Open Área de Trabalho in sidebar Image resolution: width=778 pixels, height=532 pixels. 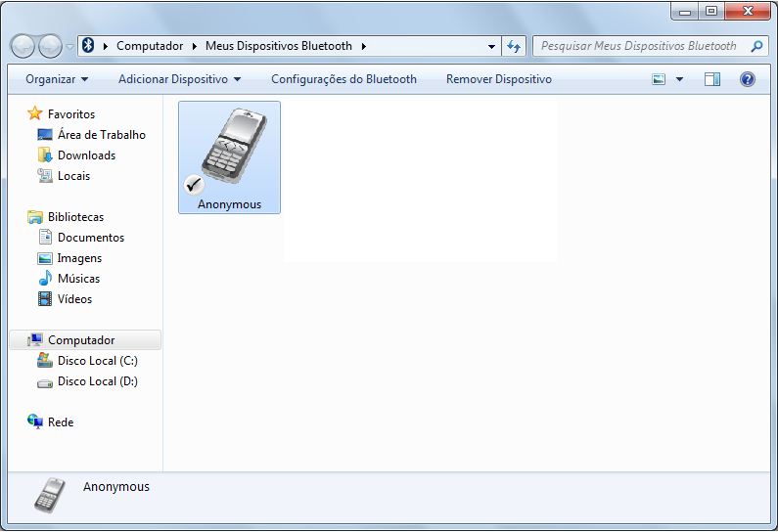(x=102, y=134)
